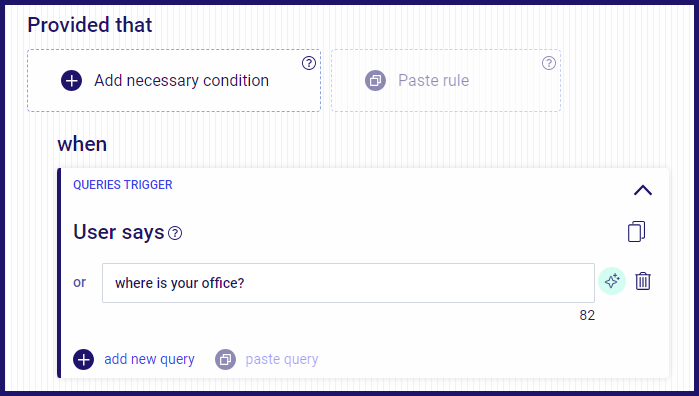Click the QUERIES TRIGGER header label
The width and height of the screenshot is (699, 396).
tap(123, 185)
